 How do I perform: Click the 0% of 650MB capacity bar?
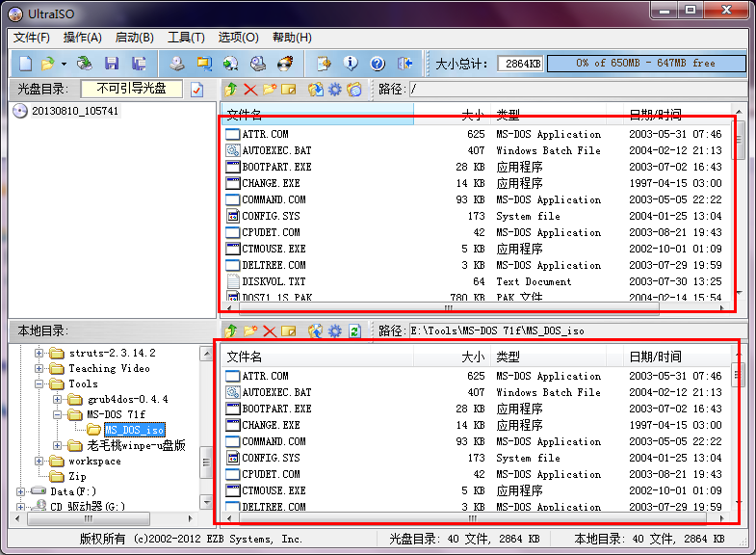646,64
